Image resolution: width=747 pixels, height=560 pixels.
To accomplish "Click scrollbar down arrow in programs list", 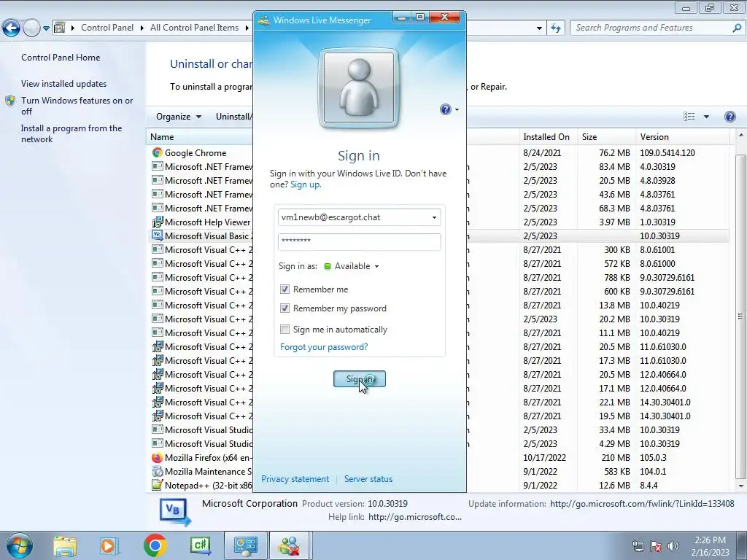I will click(740, 486).
